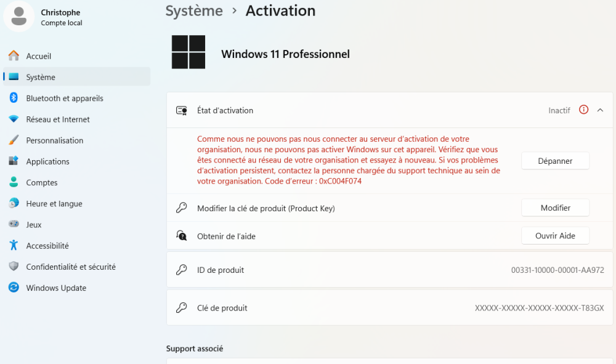The width and height of the screenshot is (616, 364).
Task: Open Heure et langue clock icon
Action: (14, 204)
